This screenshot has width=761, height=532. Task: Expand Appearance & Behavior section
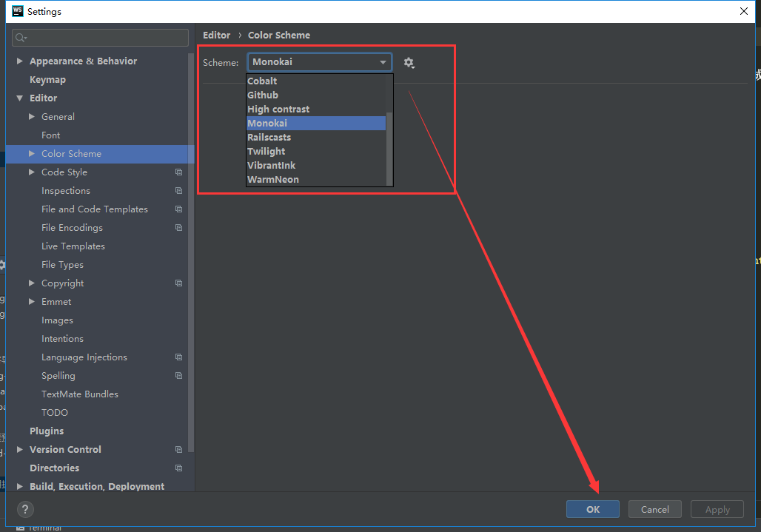[x=20, y=61]
